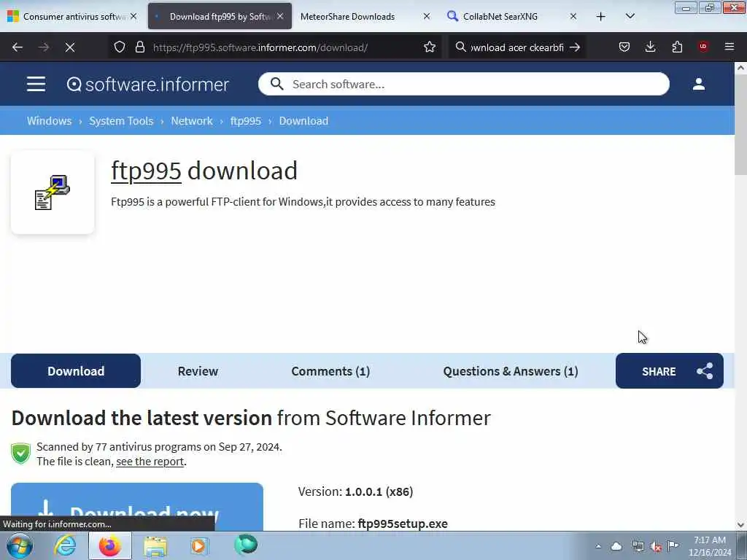Submit search with the go arrow
This screenshot has width=747, height=560.
click(575, 47)
